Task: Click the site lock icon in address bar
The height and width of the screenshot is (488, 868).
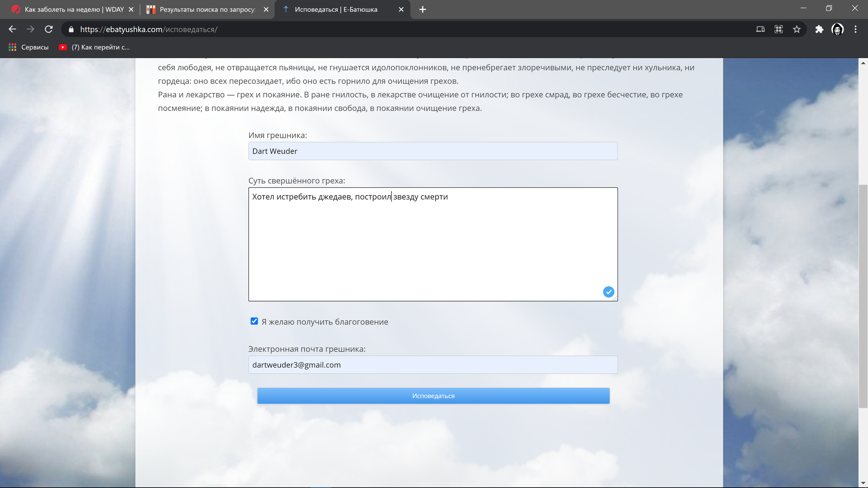Action: (71, 29)
